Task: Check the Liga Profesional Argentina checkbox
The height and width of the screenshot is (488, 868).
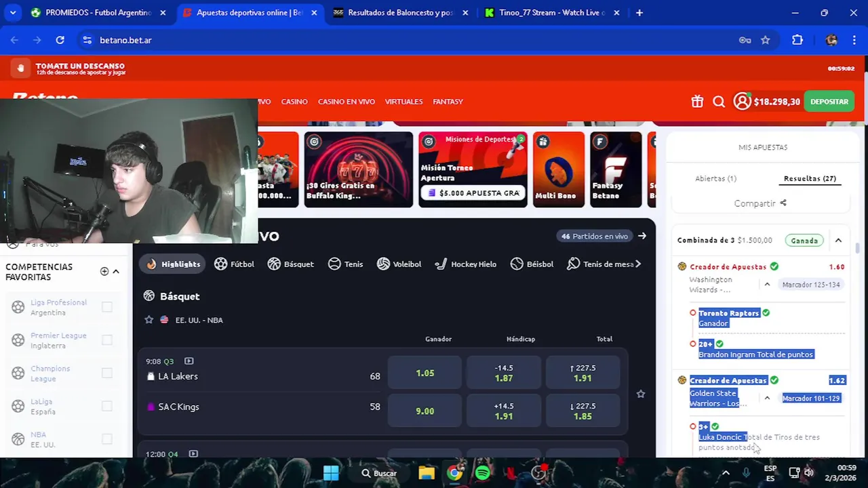Action: 107,307
